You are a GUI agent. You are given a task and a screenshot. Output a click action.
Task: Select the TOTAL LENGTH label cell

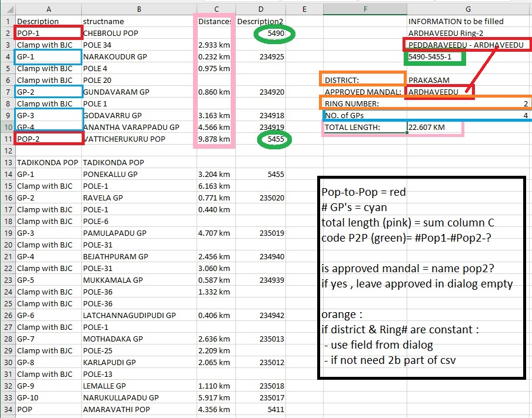[x=365, y=128]
